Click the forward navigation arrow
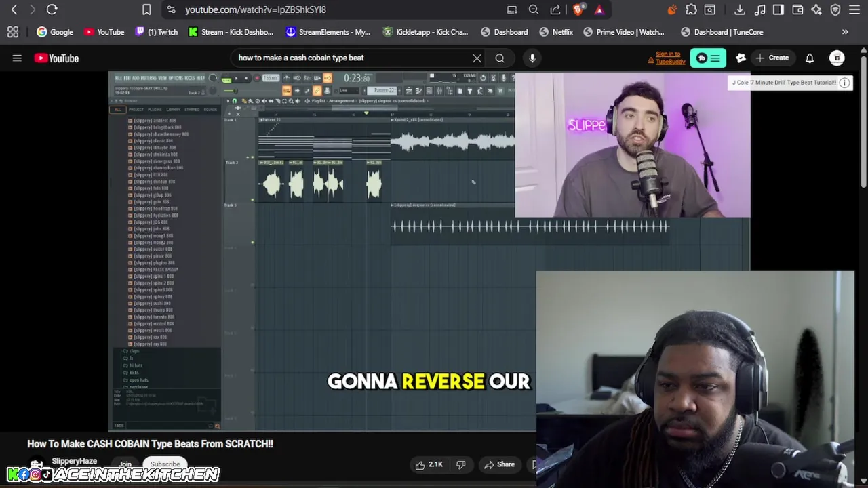 click(33, 9)
